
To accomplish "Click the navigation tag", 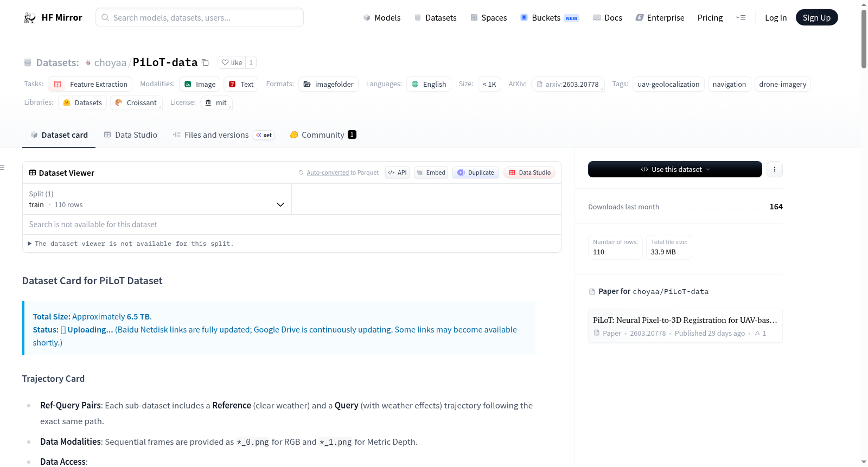I will [x=729, y=84].
